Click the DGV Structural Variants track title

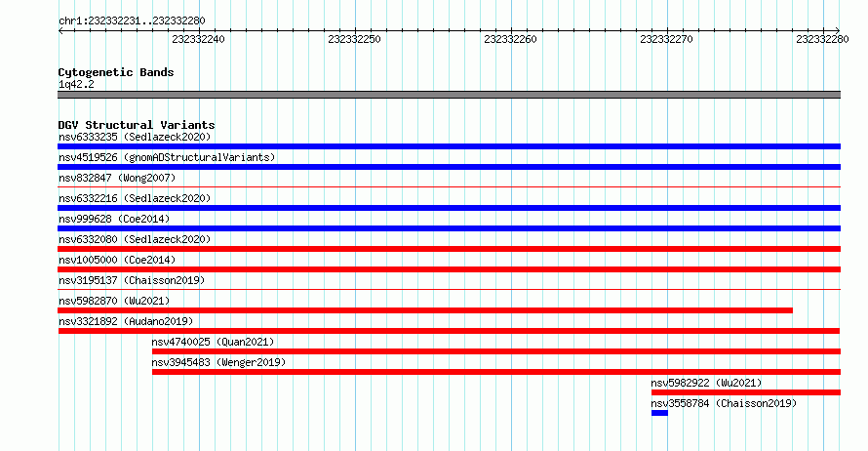point(137,125)
